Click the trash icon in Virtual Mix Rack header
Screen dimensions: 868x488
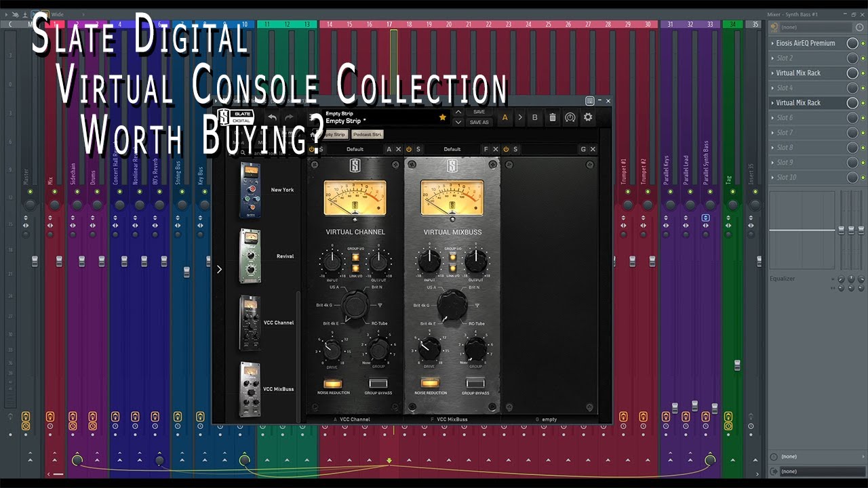pos(553,117)
